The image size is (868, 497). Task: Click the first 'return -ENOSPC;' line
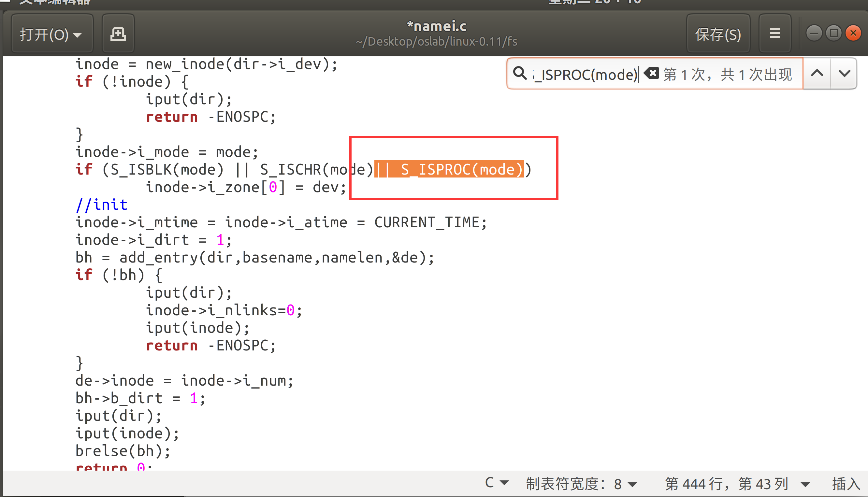[x=211, y=117]
